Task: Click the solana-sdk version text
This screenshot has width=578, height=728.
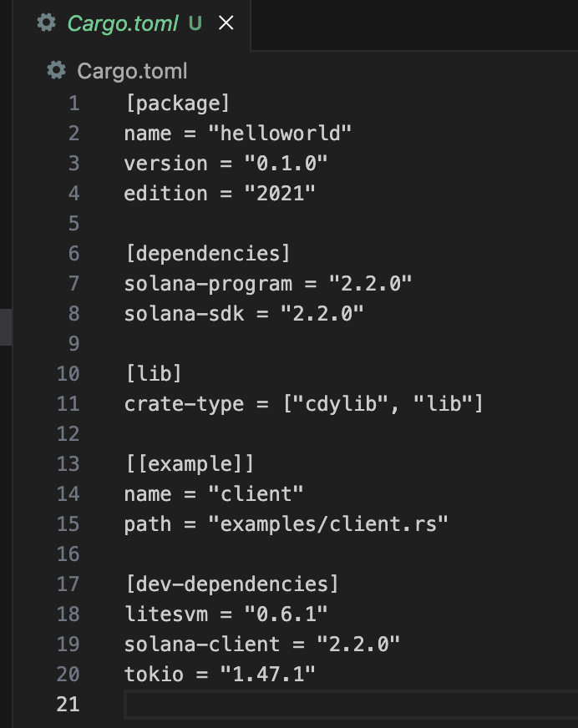Action: 322,314
